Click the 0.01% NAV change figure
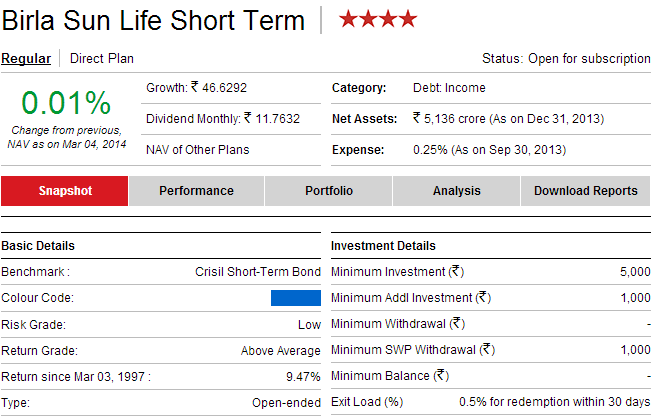The image size is (663, 419). (x=66, y=103)
